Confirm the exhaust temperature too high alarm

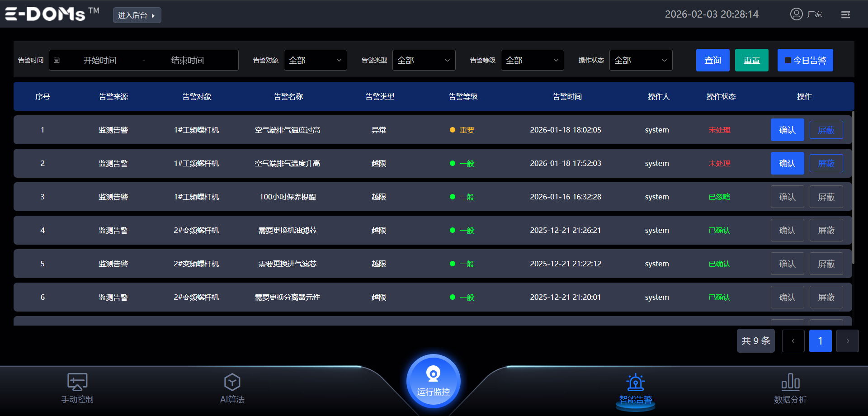(787, 130)
